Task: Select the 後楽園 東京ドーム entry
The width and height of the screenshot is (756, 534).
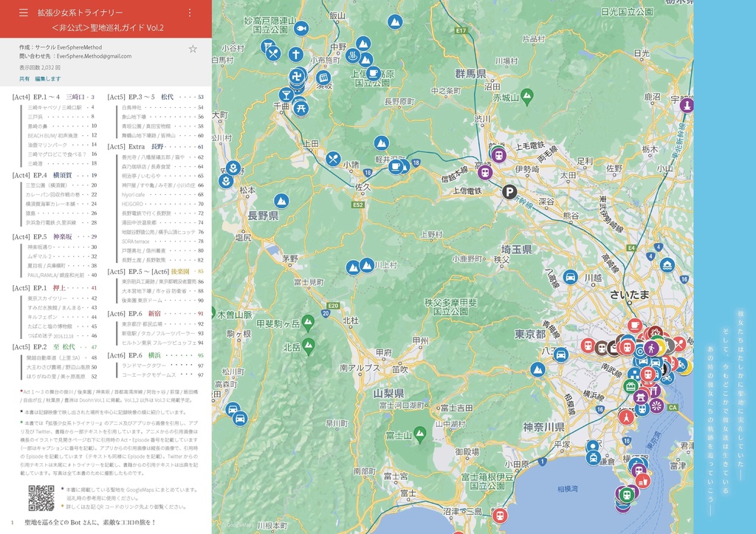Action: point(162,301)
